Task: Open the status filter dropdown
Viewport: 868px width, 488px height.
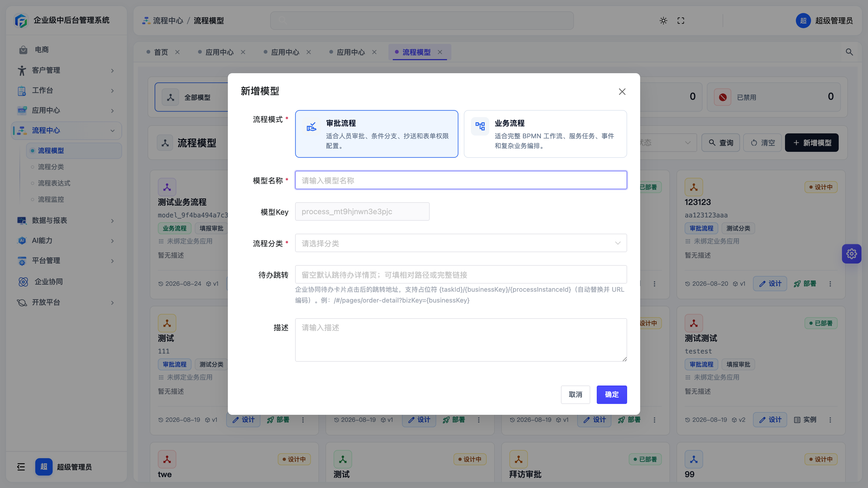Action: click(x=668, y=143)
